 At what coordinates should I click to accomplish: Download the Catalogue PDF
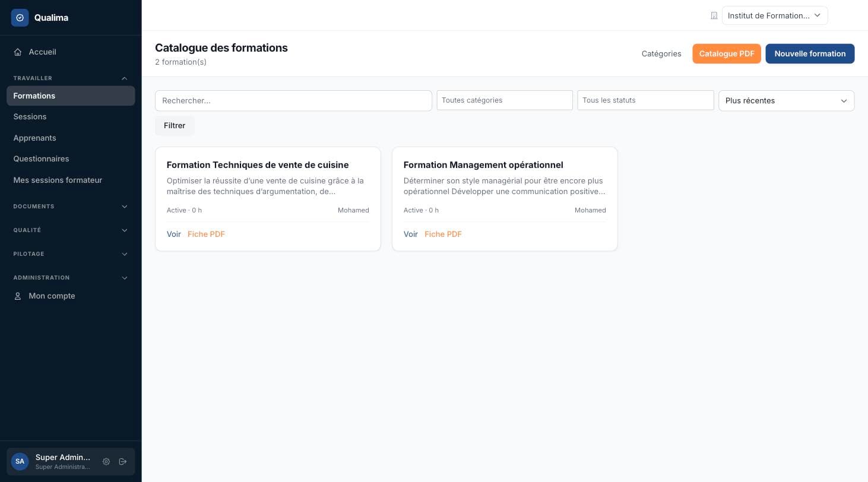pos(727,53)
